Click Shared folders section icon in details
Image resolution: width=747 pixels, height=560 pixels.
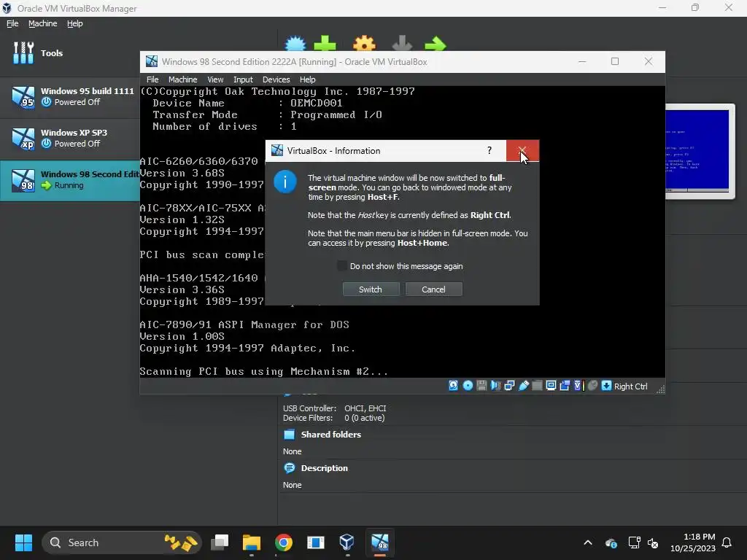289,435
